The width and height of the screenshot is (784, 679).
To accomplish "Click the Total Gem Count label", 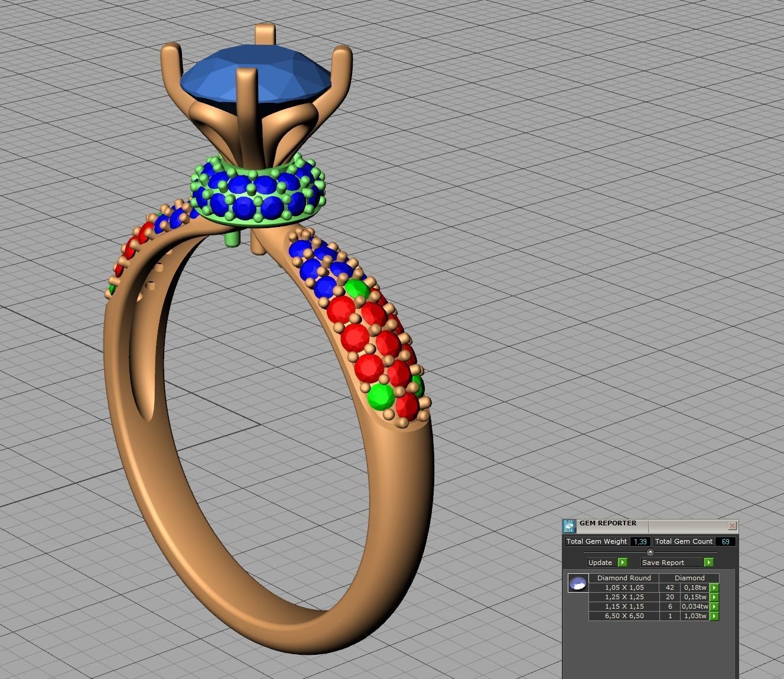I will (x=684, y=541).
